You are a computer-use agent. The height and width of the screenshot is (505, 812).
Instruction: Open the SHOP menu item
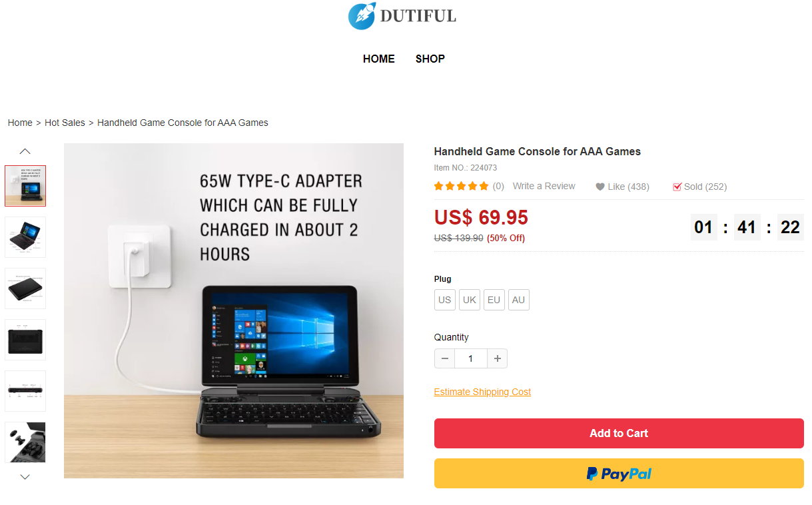tap(430, 59)
